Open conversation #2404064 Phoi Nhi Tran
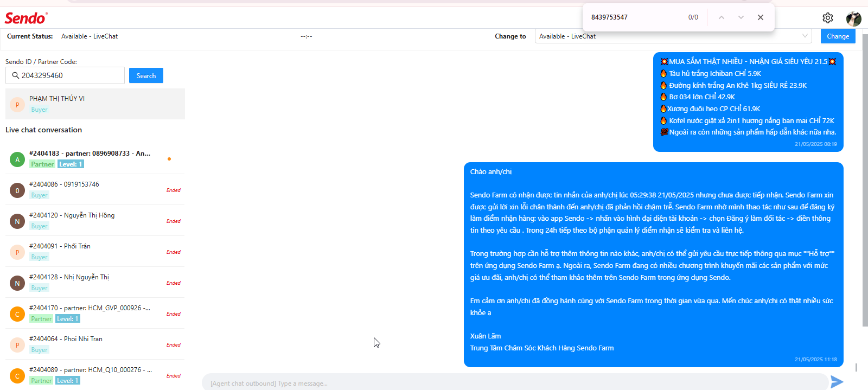 point(95,344)
